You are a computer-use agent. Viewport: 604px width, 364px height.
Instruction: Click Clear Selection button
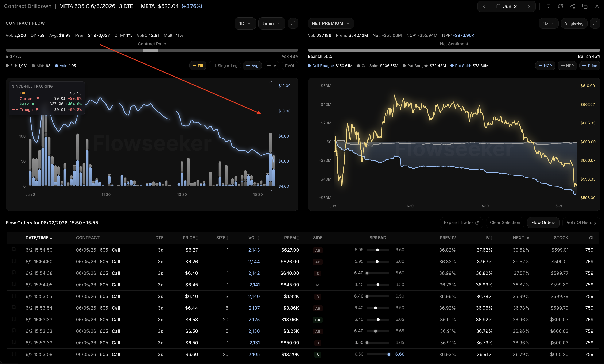[x=505, y=222]
